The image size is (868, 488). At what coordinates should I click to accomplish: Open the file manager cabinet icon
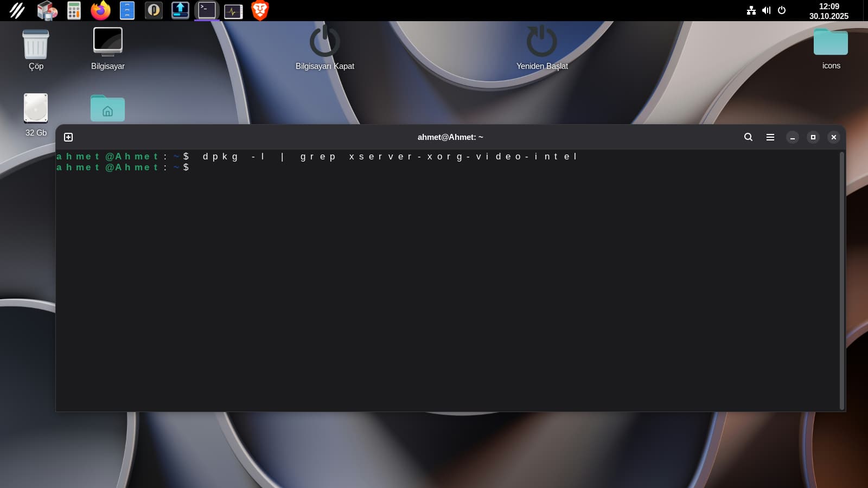coord(127,10)
